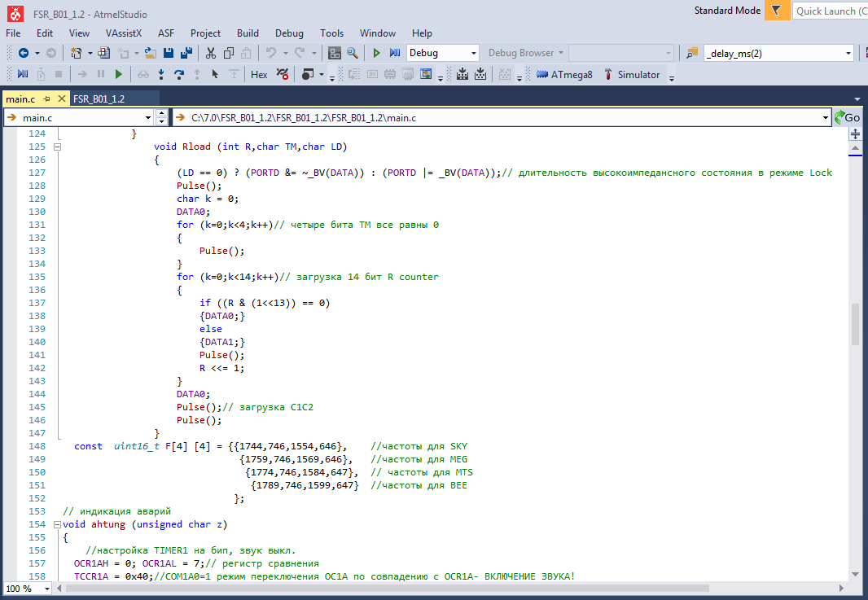
Task: Click the notifications flag icon
Action: [777, 11]
